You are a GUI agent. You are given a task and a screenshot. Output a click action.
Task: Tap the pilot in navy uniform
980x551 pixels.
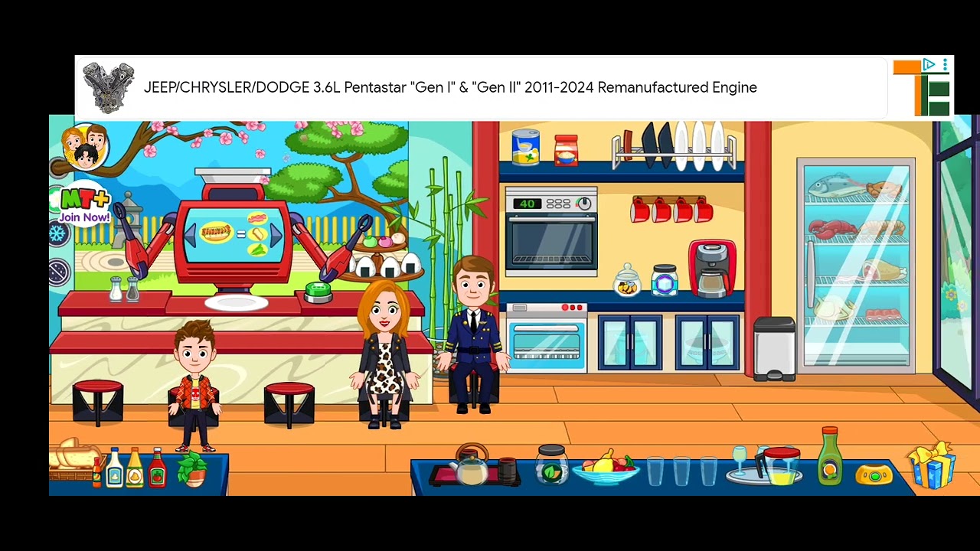pyautogui.click(x=474, y=333)
